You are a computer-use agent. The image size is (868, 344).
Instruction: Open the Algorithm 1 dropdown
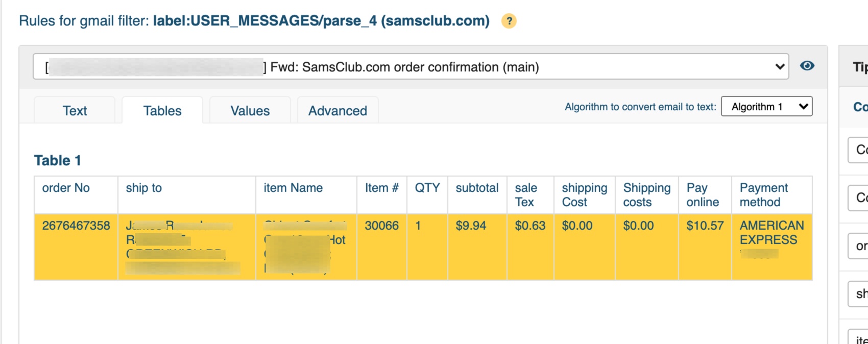tap(766, 107)
